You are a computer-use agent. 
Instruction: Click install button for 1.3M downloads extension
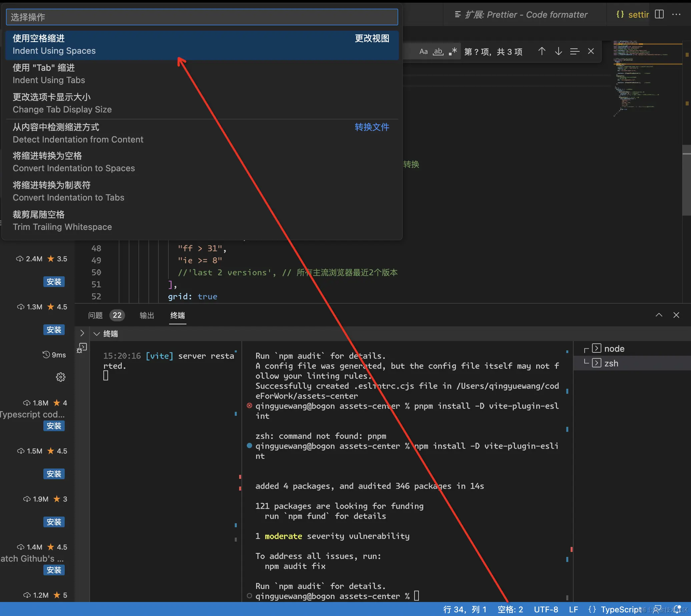tap(54, 330)
